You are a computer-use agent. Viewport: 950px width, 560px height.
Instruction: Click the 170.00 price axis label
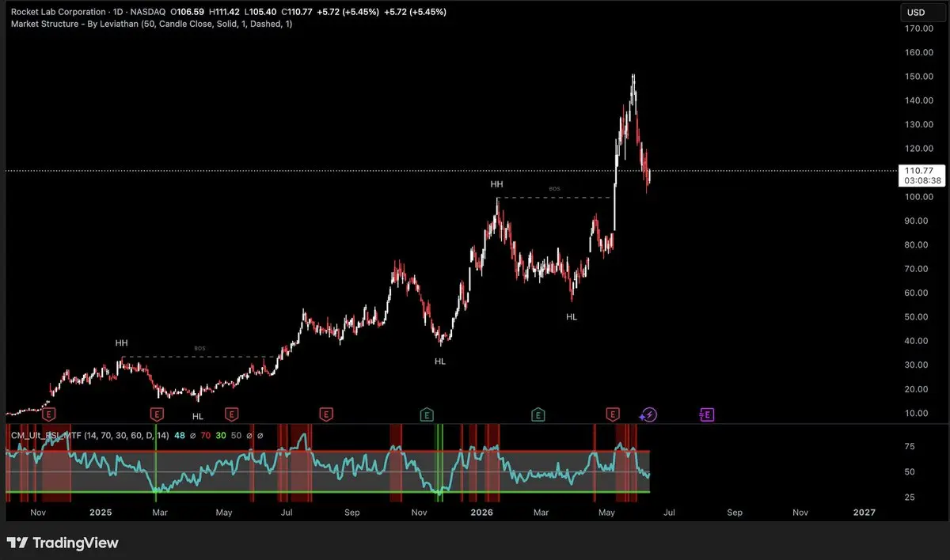tap(919, 28)
